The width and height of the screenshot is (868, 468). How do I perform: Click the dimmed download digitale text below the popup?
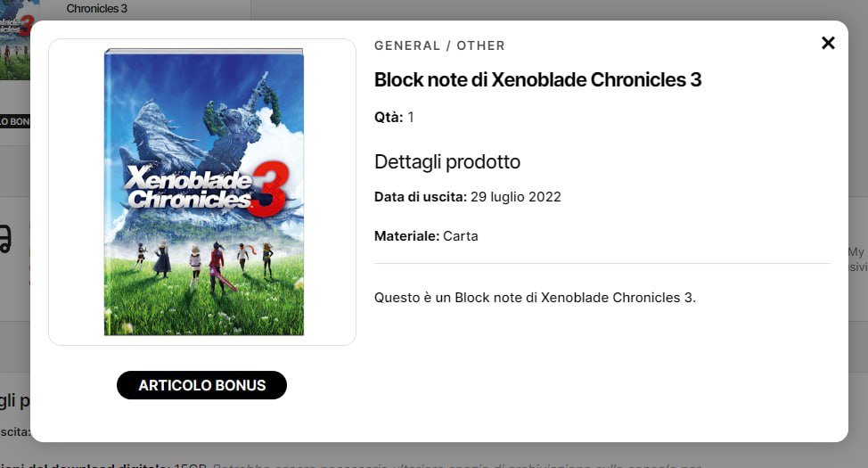pyautogui.click(x=89, y=464)
